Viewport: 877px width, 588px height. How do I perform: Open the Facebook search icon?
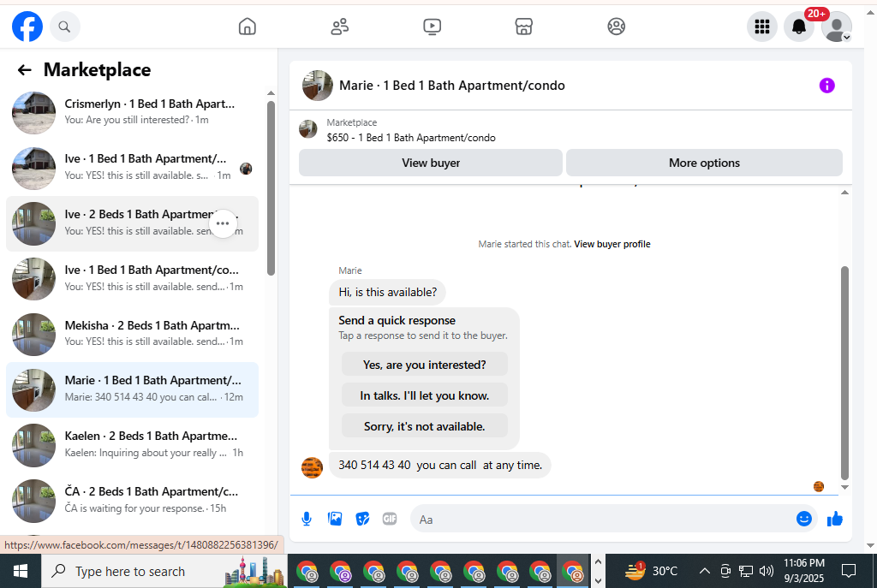tap(65, 27)
